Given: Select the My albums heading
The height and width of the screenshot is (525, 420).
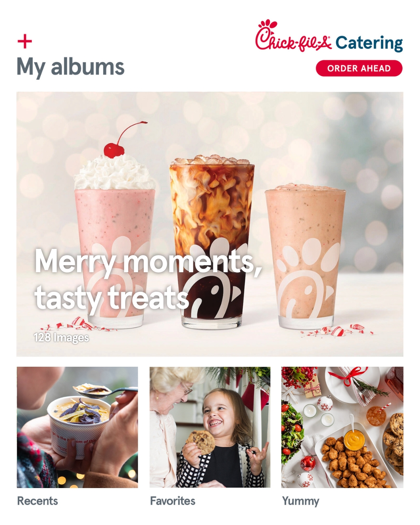Looking at the screenshot, I should [70, 67].
